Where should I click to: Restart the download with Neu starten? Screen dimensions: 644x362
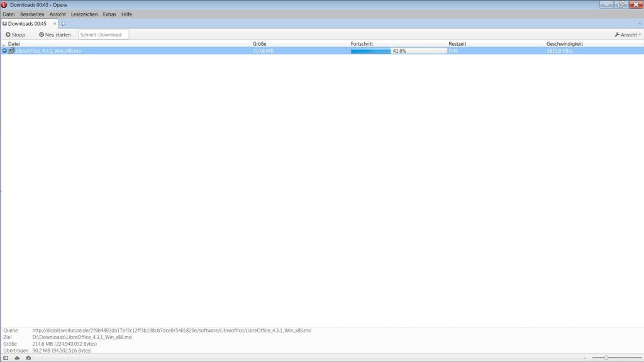coord(55,35)
